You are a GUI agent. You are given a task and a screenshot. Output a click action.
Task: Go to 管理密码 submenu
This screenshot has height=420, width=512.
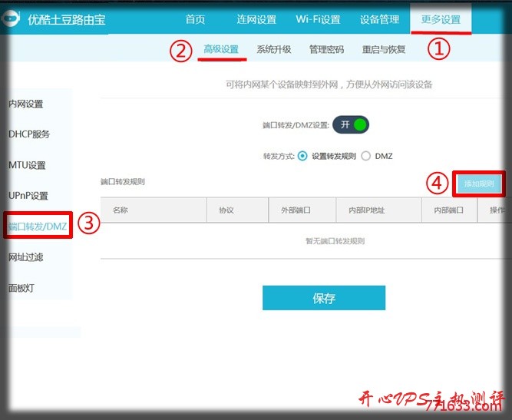pos(326,49)
